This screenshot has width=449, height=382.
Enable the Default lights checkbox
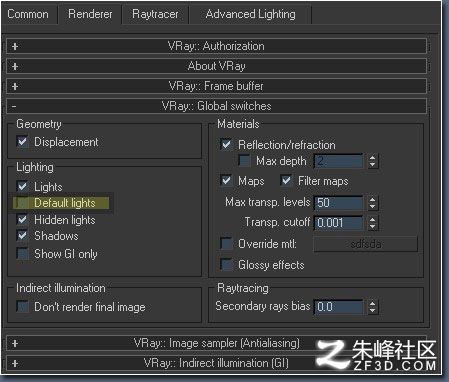pos(23,203)
